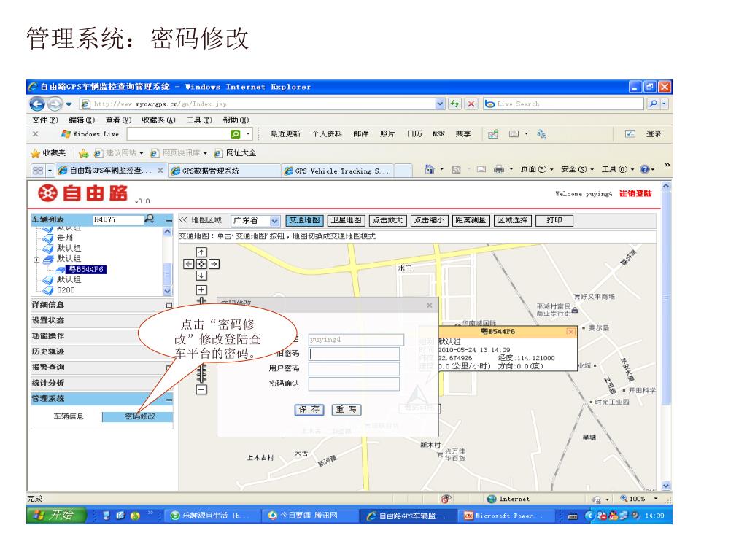Switch to 卫星地图 satellite view
Image resolution: width=747 pixels, height=560 pixels.
tap(346, 221)
